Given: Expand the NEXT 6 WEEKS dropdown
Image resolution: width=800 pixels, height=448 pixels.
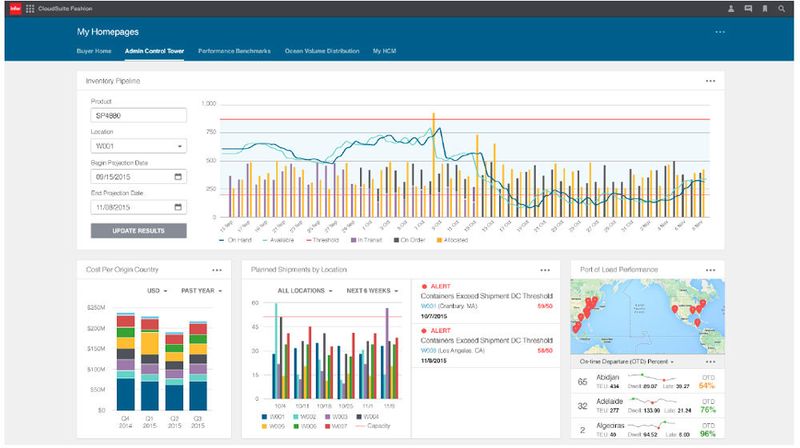Looking at the screenshot, I should (x=375, y=291).
